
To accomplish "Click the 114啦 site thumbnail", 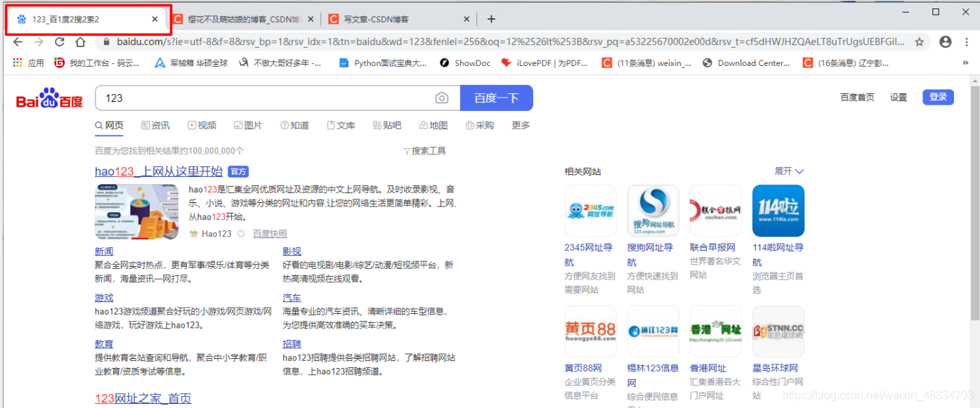I will click(x=778, y=211).
